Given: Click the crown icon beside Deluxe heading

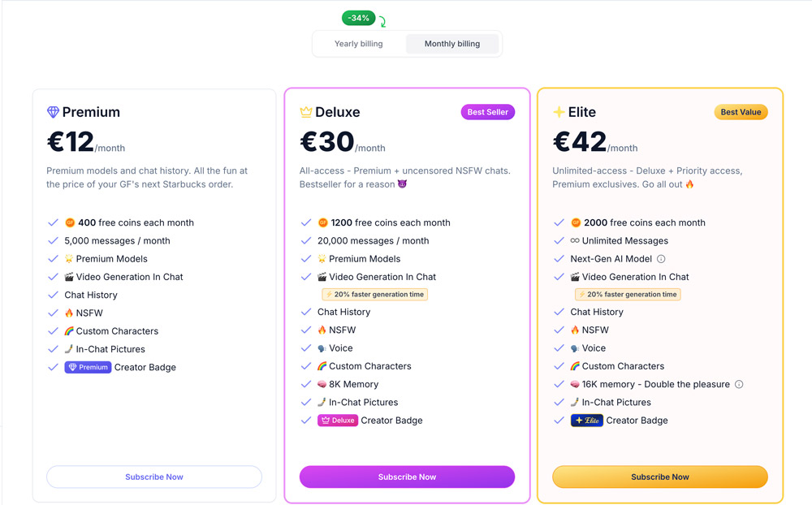Looking at the screenshot, I should point(307,112).
